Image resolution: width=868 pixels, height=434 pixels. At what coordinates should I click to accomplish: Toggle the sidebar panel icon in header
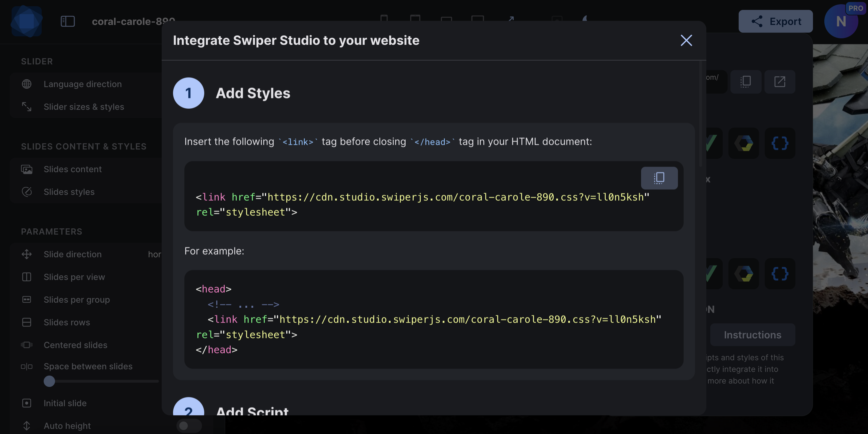[68, 22]
